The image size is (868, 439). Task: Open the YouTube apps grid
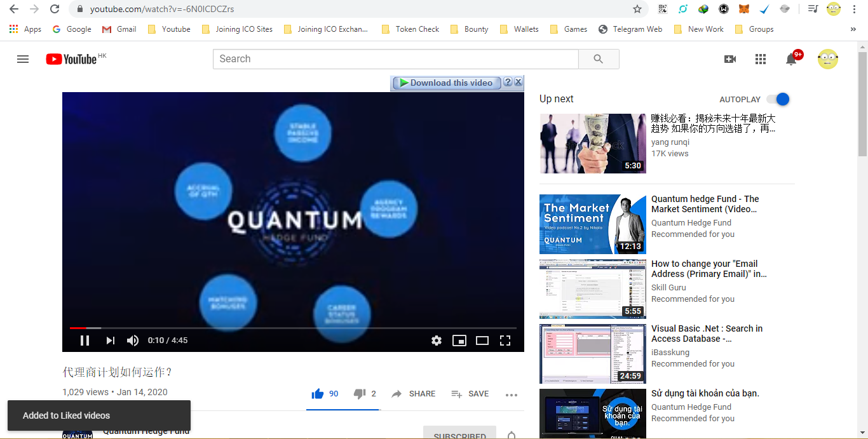click(761, 59)
